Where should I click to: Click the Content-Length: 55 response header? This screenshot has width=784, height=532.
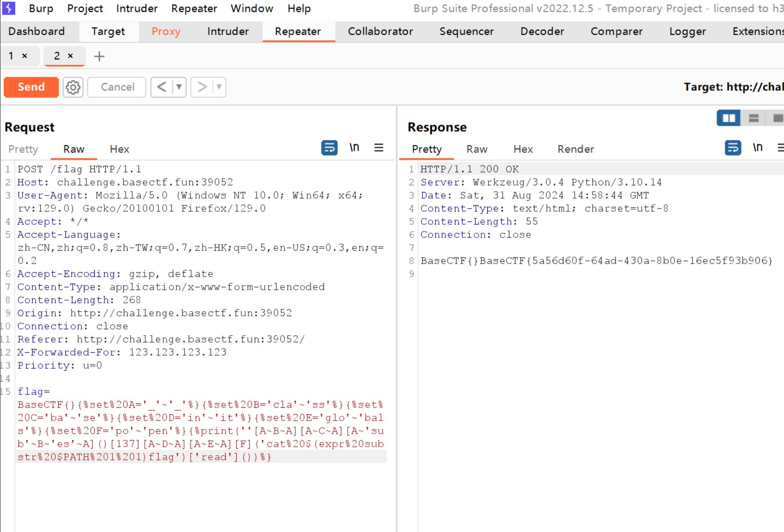(479, 221)
